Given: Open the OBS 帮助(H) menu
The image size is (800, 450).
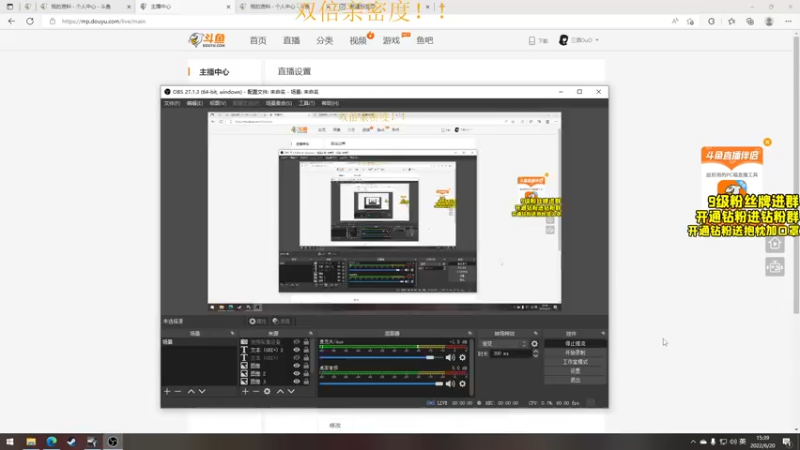Looking at the screenshot, I should click(x=330, y=103).
